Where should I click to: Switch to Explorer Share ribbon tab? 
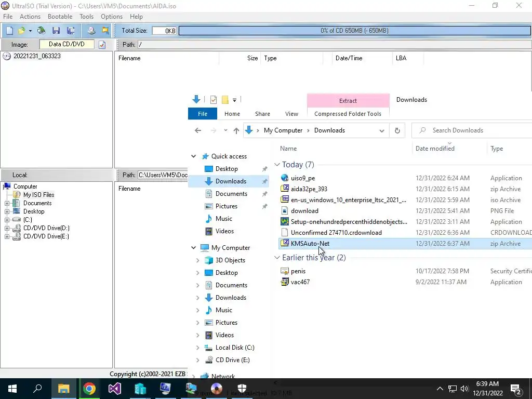[262, 114]
